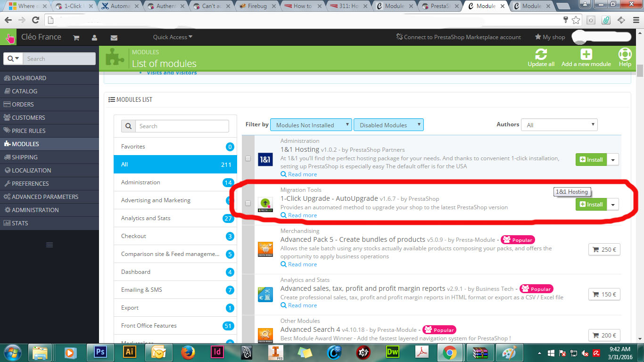
Task: Open Connect to PrestaShop Marketplace account
Action: click(459, 37)
